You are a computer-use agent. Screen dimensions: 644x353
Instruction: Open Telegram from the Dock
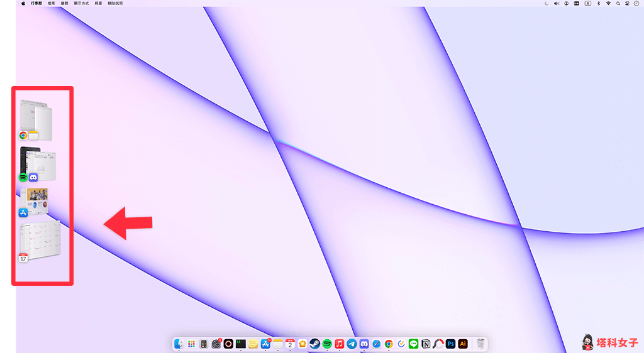click(352, 344)
